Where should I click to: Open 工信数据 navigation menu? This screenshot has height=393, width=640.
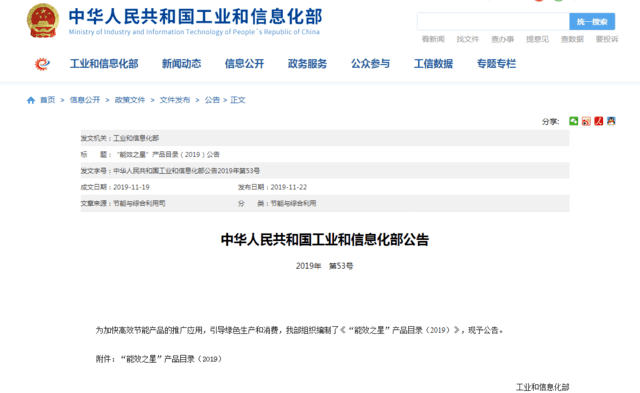click(433, 64)
